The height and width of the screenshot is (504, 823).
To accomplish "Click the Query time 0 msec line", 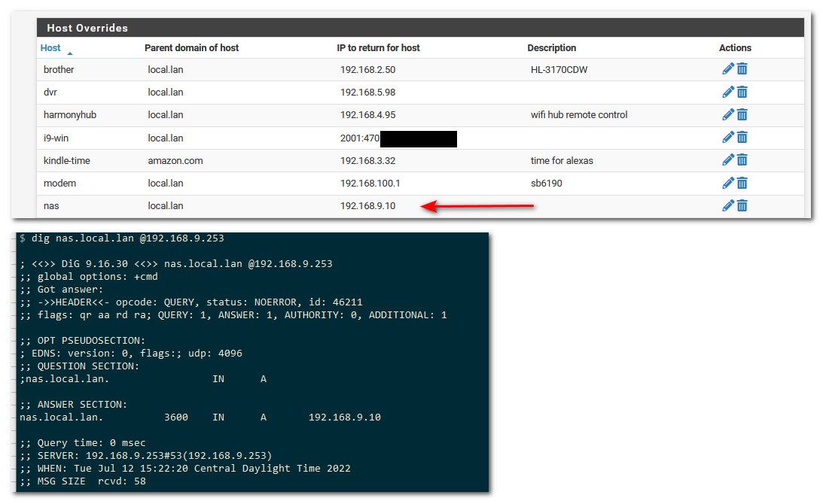I will pyautogui.click(x=83, y=442).
